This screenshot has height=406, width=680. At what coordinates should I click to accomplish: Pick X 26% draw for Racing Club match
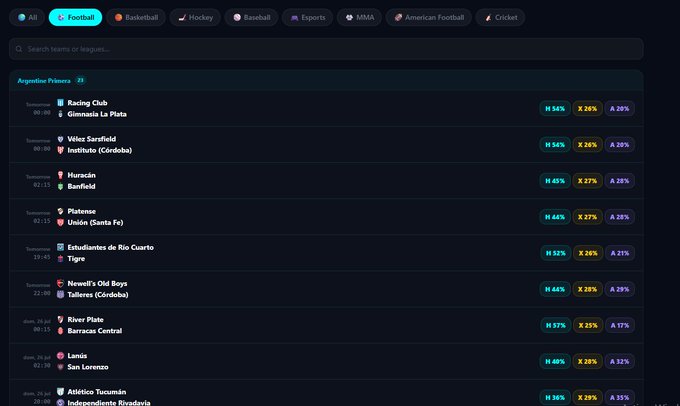coord(588,108)
